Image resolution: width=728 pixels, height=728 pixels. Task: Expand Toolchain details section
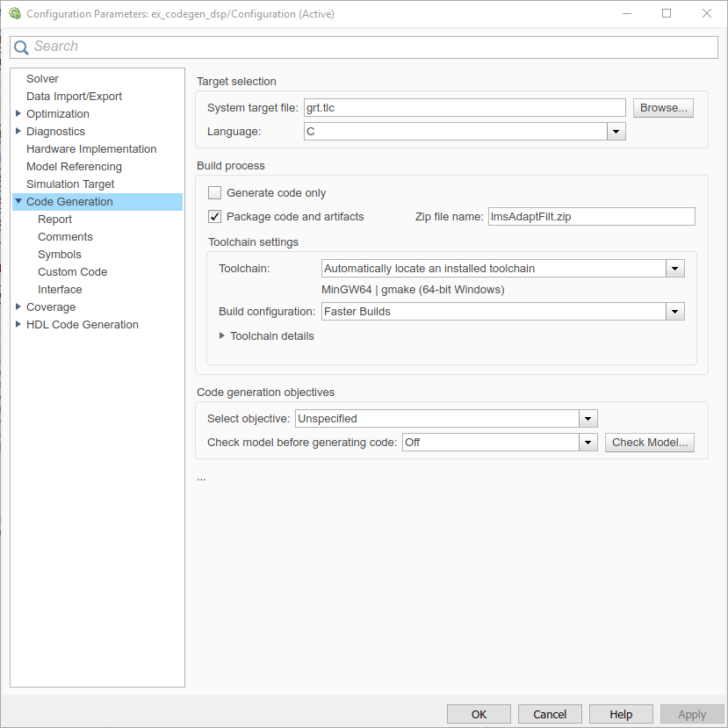point(222,335)
